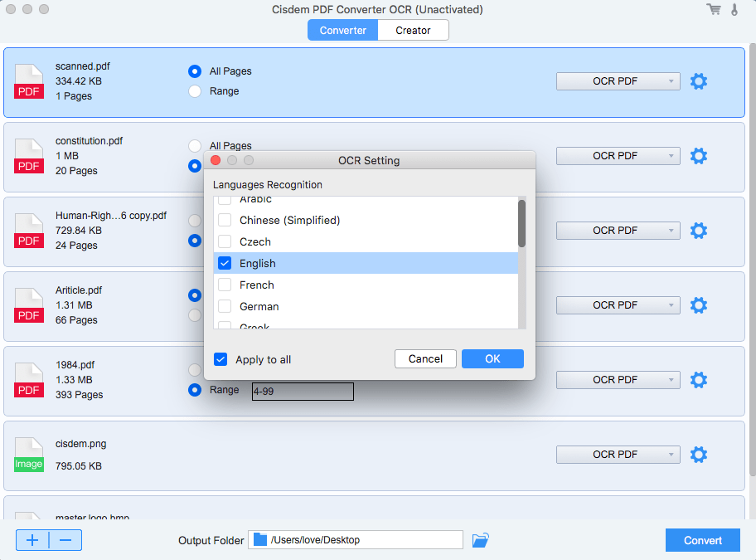Check the German language box
Screen dimensions: 756x560
(x=225, y=306)
